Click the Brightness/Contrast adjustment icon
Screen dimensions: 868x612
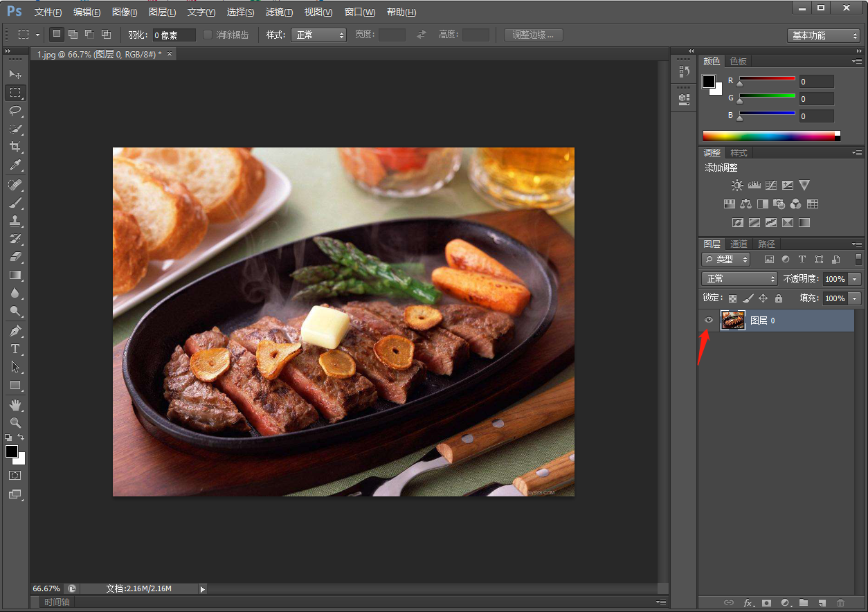coord(737,186)
